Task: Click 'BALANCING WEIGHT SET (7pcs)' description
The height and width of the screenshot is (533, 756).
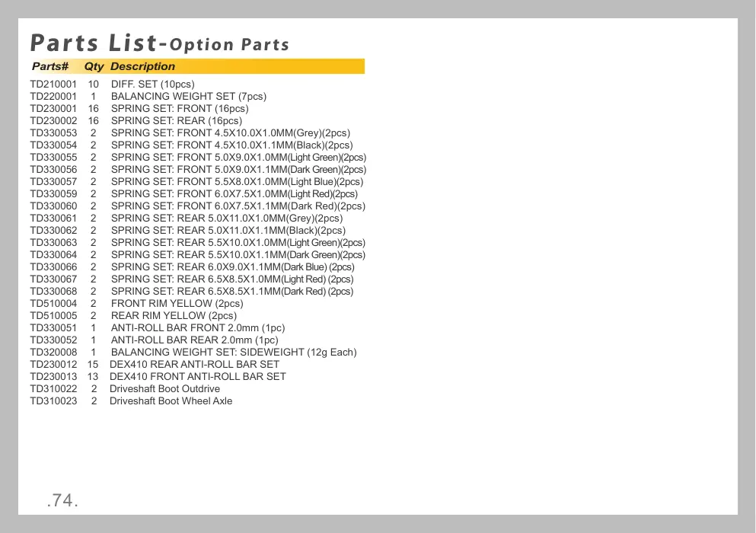Action: pyautogui.click(x=189, y=97)
